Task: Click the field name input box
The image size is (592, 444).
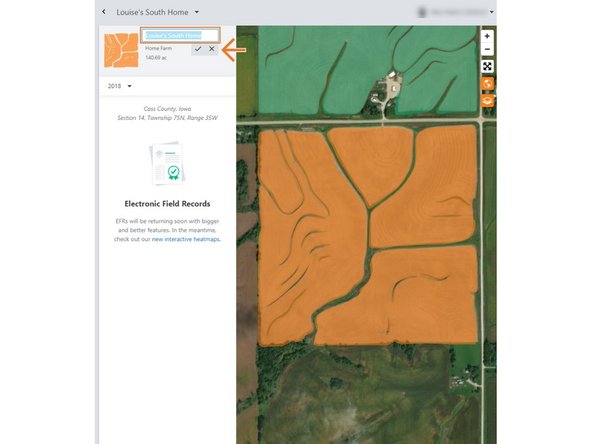Action: point(180,35)
